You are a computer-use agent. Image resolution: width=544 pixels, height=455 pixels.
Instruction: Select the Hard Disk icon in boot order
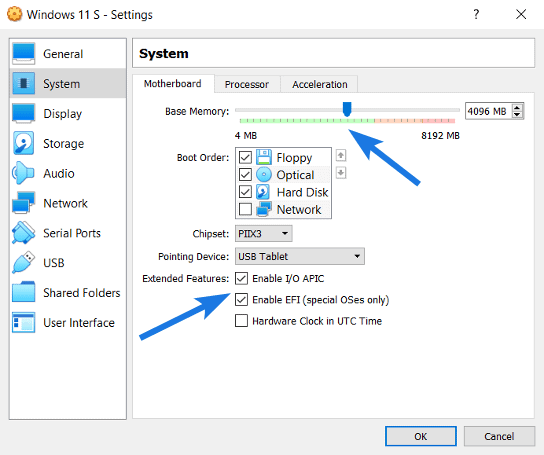pyautogui.click(x=263, y=192)
